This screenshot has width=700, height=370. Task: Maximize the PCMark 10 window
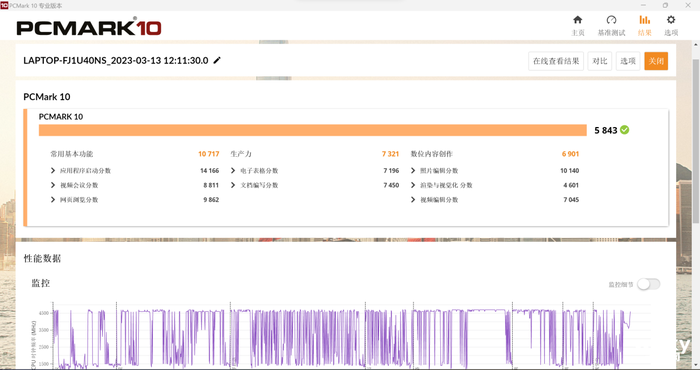click(665, 5)
